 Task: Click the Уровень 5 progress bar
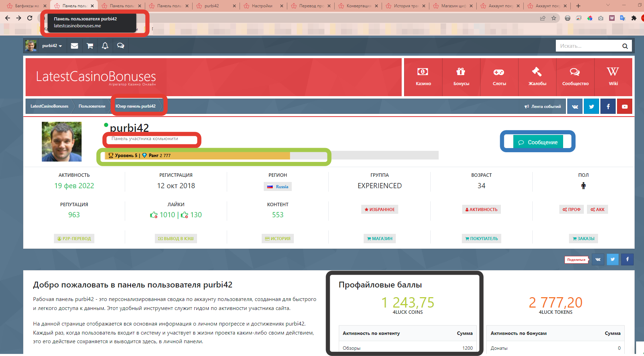214,156
